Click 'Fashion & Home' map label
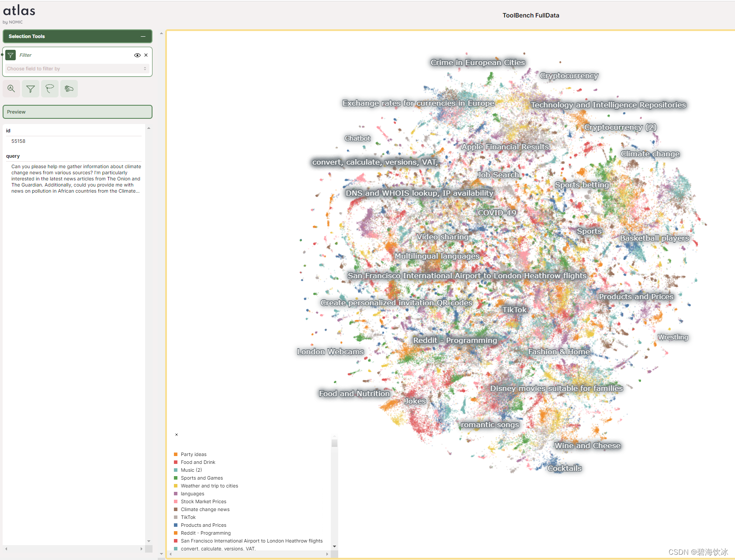Viewport: 735px width, 560px height. click(x=559, y=352)
